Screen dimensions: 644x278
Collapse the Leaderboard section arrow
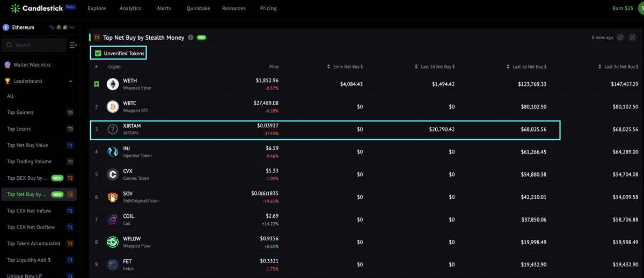point(71,81)
